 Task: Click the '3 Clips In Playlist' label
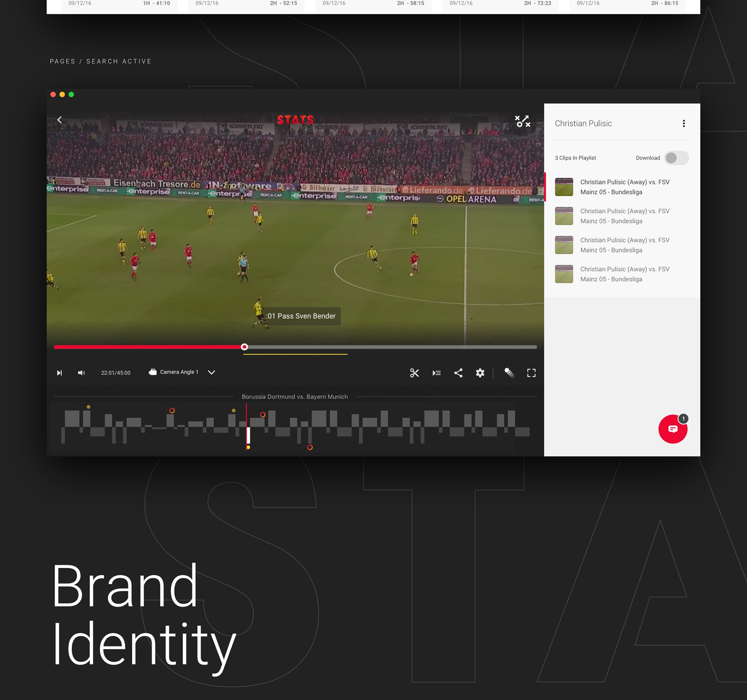[575, 158]
